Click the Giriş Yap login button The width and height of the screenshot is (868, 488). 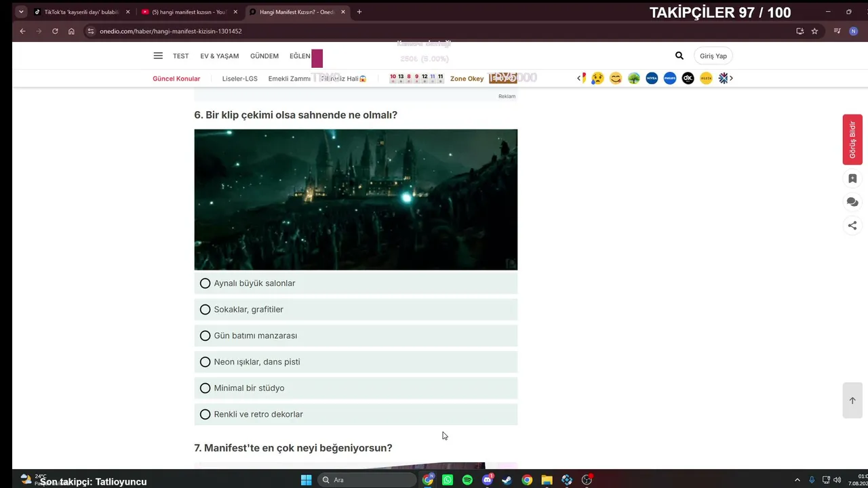(x=713, y=56)
